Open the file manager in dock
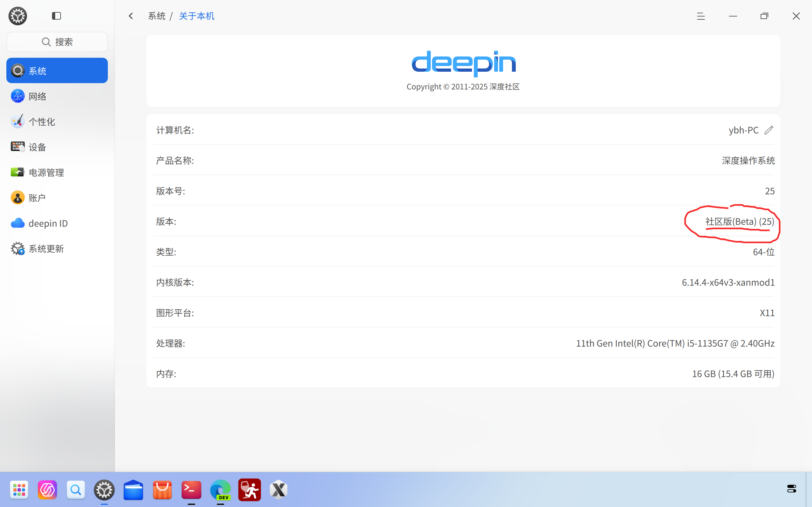The image size is (812, 507). pyautogui.click(x=133, y=490)
